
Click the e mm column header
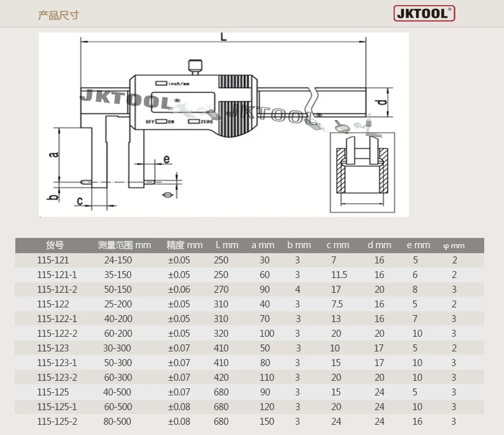pos(418,245)
